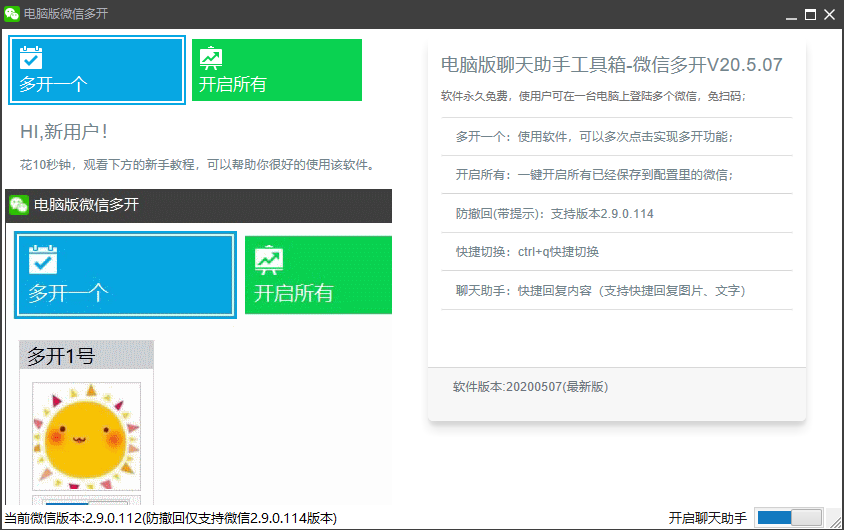
Task: Click the top blue 多开一个 button
Action: click(x=97, y=70)
